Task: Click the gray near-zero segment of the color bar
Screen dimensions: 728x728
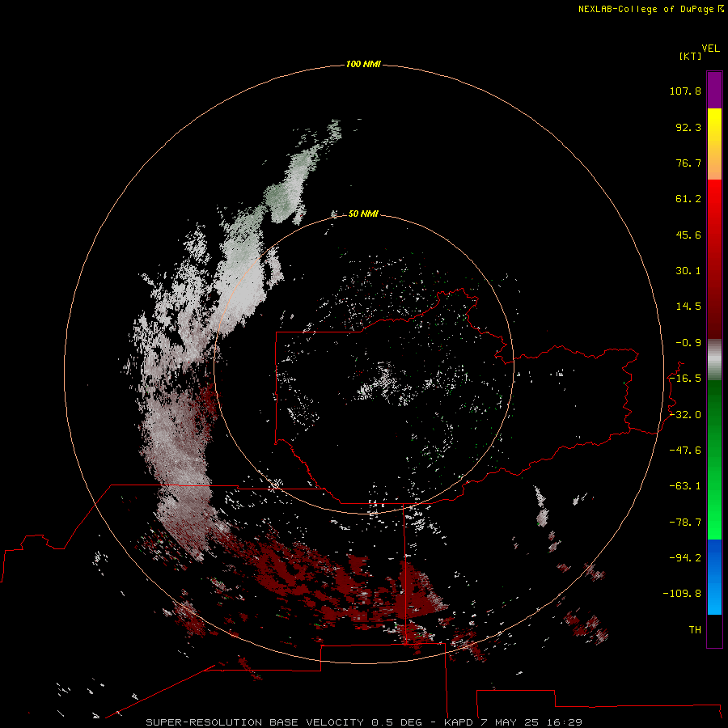Action: [x=714, y=360]
